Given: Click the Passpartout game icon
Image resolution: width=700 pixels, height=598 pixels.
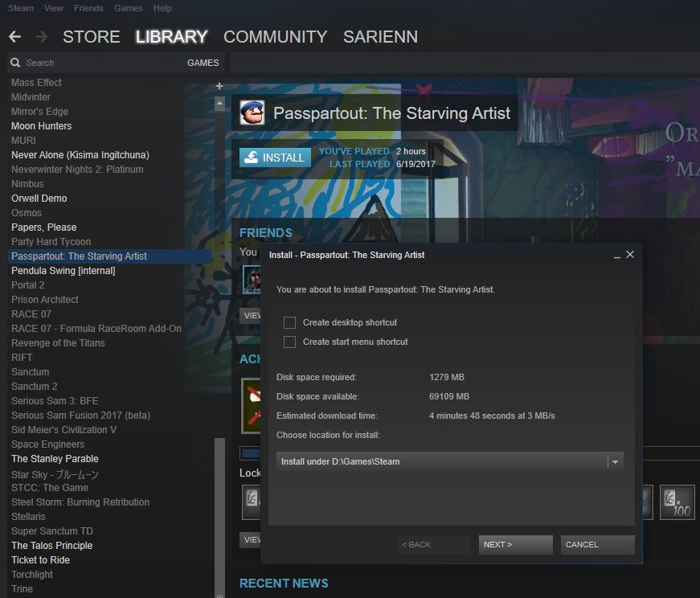Looking at the screenshot, I should coord(252,113).
